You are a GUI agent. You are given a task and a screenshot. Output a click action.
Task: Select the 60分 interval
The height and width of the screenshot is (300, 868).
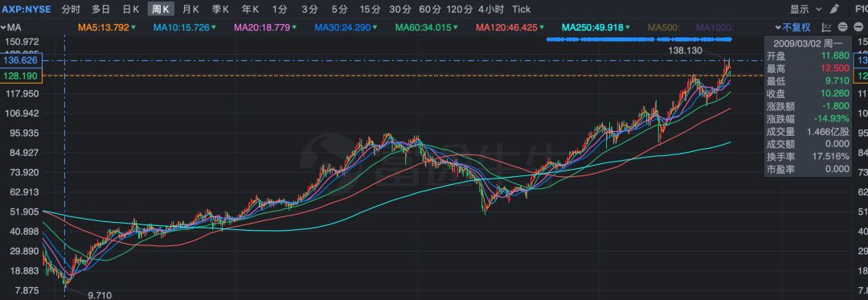tap(430, 10)
